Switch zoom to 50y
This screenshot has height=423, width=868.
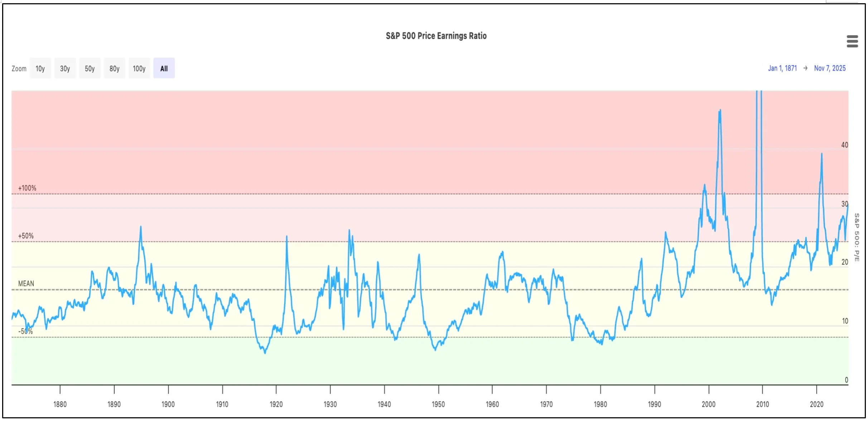pos(90,68)
